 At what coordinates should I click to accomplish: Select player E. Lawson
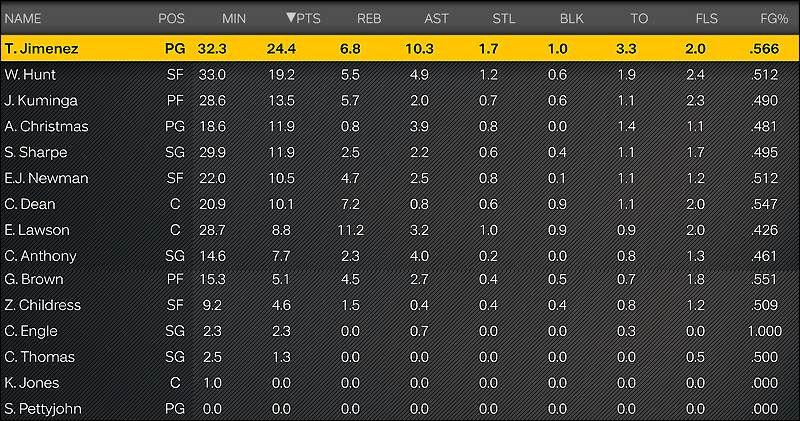(x=400, y=230)
